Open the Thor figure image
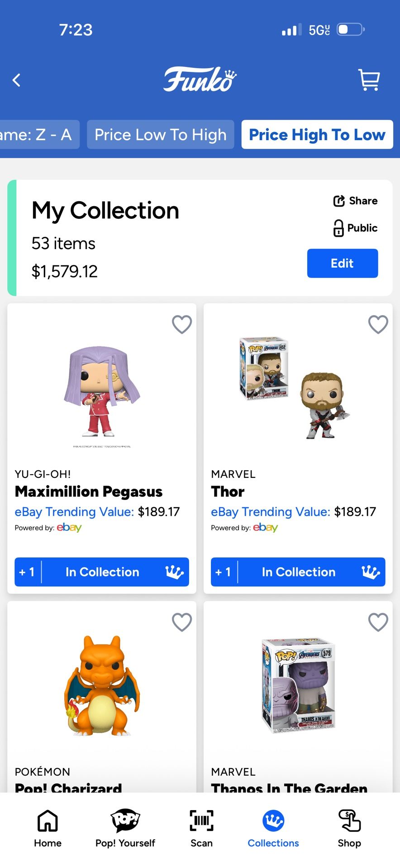The image size is (400, 868). coord(294,388)
